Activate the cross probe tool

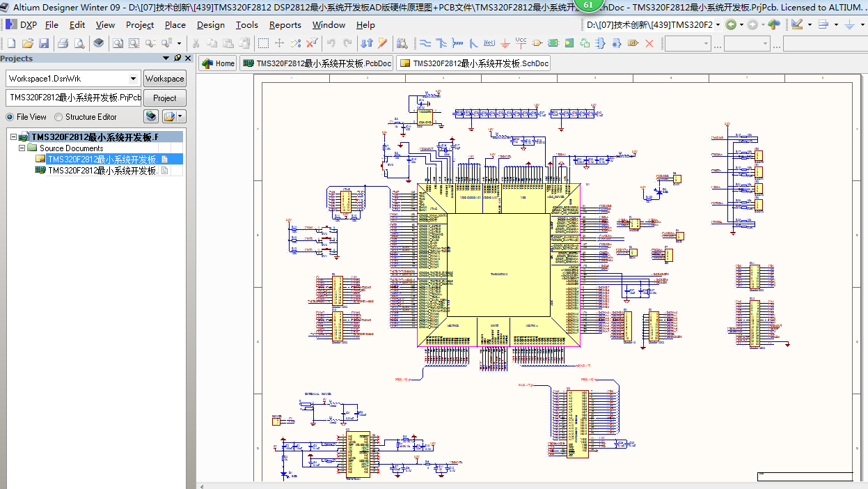click(x=383, y=43)
